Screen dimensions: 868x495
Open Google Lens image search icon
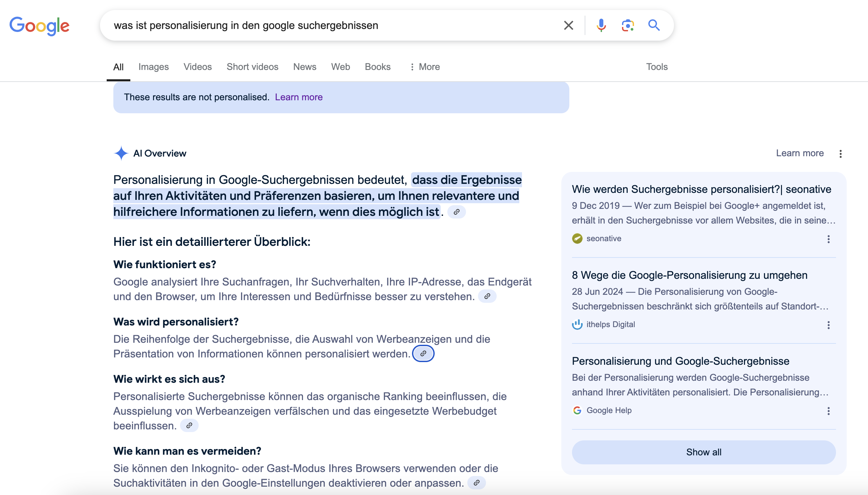click(x=627, y=25)
